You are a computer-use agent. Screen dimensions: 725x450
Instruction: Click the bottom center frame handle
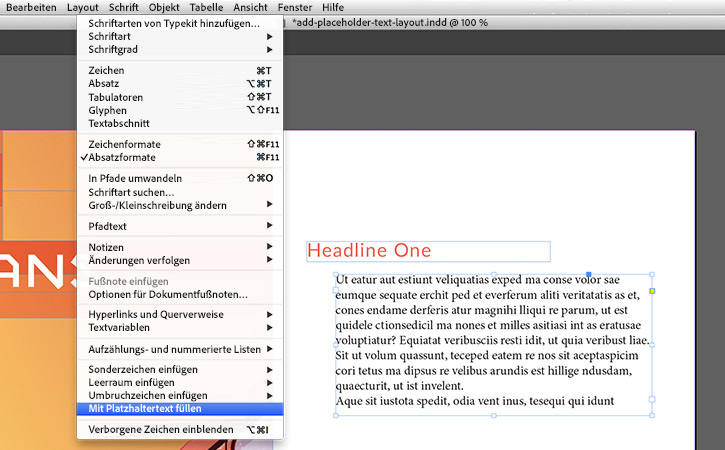click(x=494, y=415)
